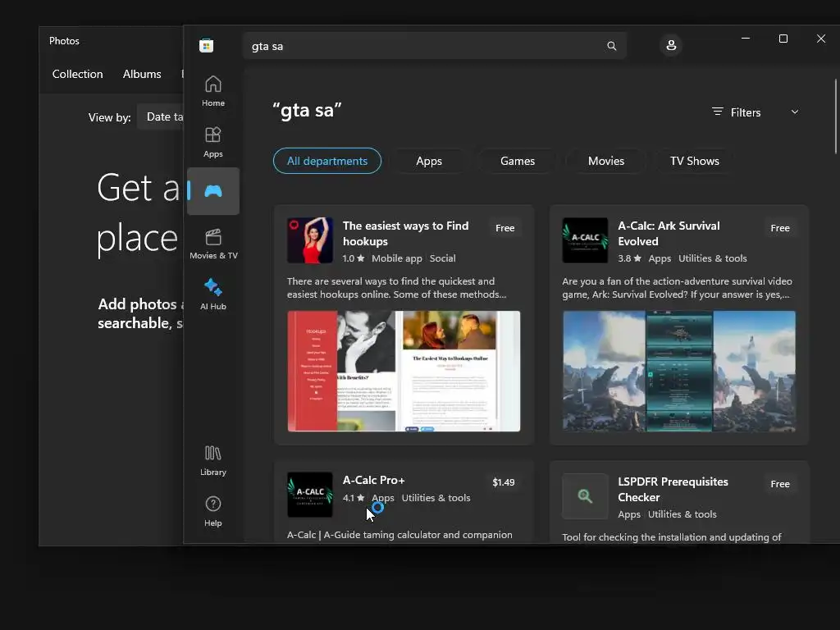Minimize the Microsoft Store window

745,39
